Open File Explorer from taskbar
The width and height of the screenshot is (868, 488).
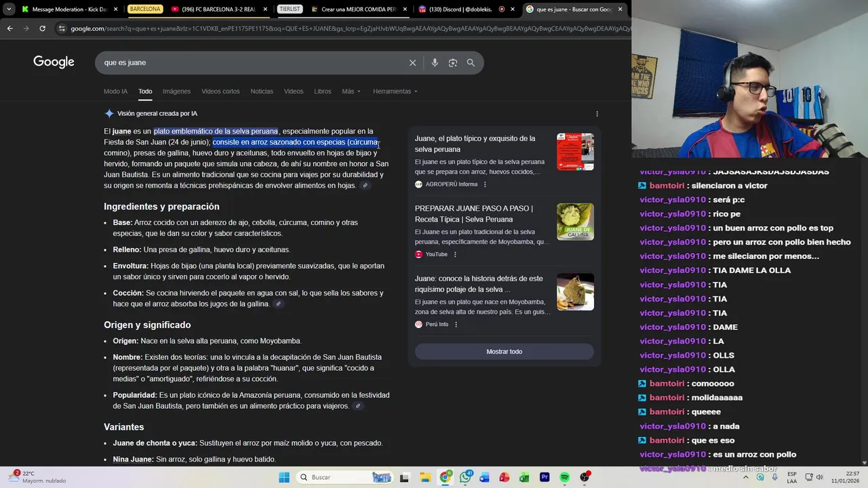[x=425, y=477]
